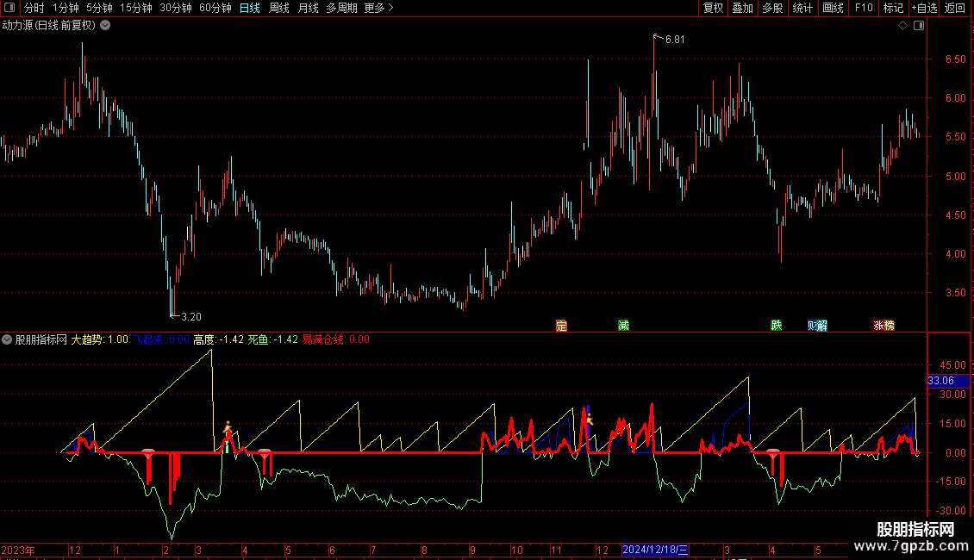The height and width of the screenshot is (560, 974).
Task: Select the 30分钟 period
Action: click(x=176, y=8)
